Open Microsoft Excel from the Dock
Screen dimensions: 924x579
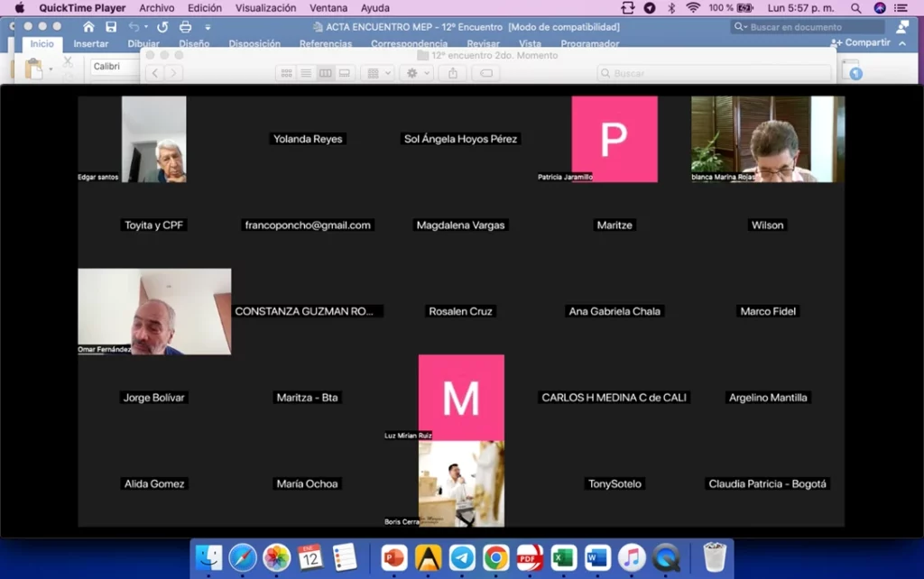coord(564,557)
